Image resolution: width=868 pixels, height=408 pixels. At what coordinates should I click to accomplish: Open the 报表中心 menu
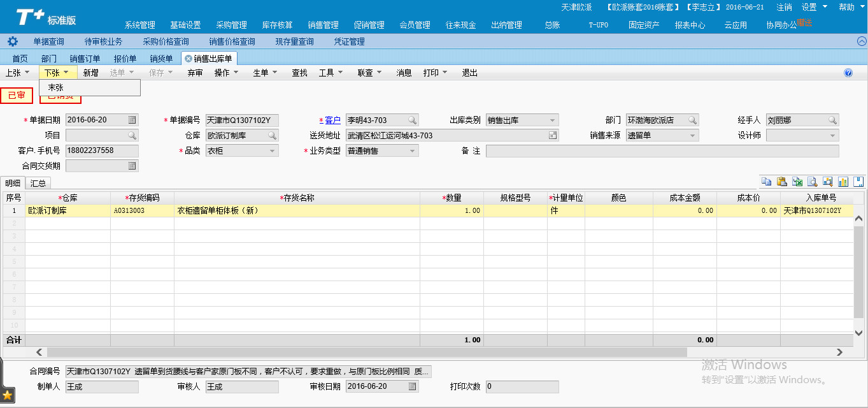click(690, 25)
